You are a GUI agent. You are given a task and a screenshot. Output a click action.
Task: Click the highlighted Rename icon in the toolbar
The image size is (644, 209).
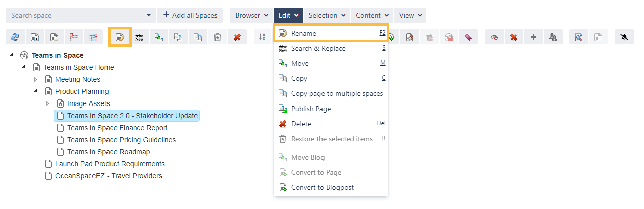120,37
